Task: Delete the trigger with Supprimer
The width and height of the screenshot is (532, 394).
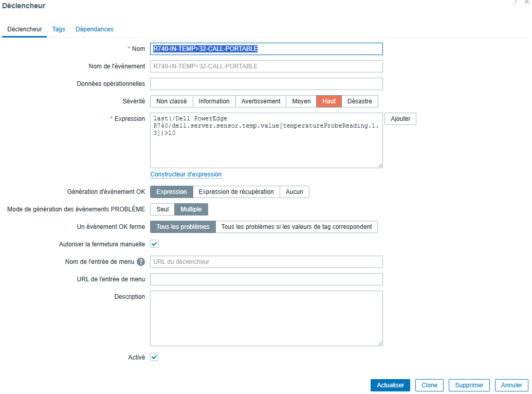Action: pyautogui.click(x=469, y=385)
